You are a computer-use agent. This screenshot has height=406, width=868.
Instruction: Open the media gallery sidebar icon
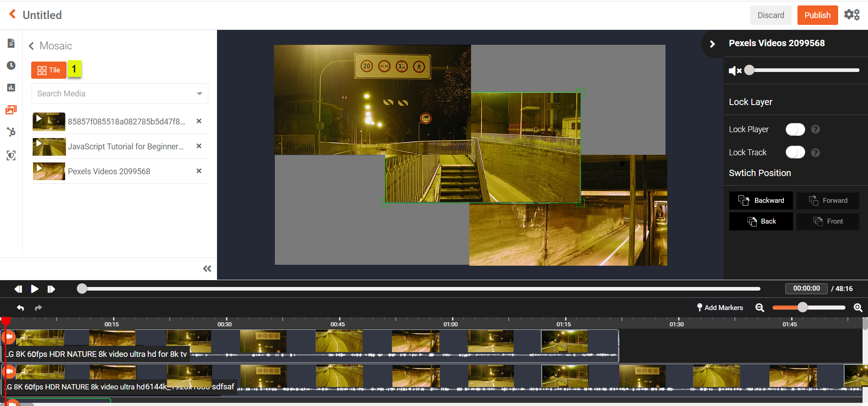pos(11,110)
